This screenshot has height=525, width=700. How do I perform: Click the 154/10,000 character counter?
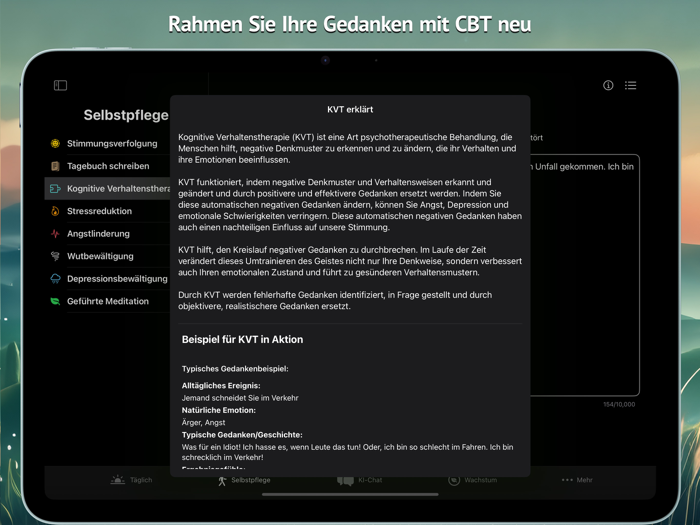(619, 404)
